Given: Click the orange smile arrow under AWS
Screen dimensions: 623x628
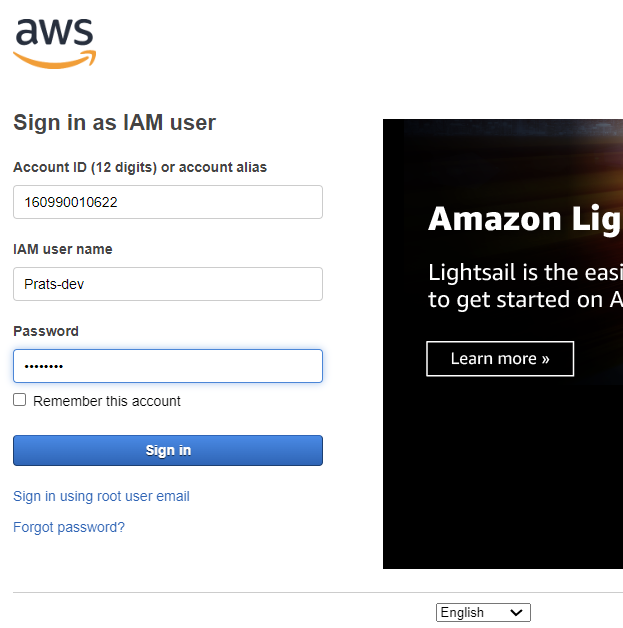Looking at the screenshot, I should 55,60.
